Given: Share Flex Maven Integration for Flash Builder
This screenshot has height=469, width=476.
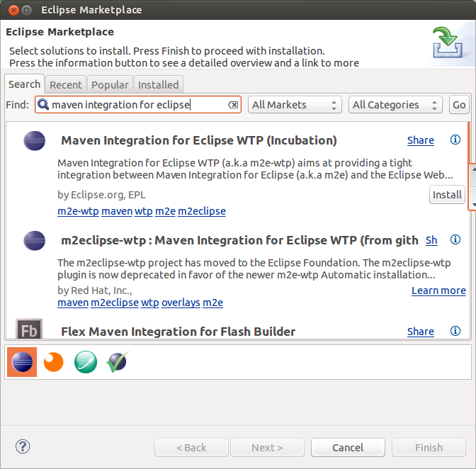Looking at the screenshot, I should 421,331.
